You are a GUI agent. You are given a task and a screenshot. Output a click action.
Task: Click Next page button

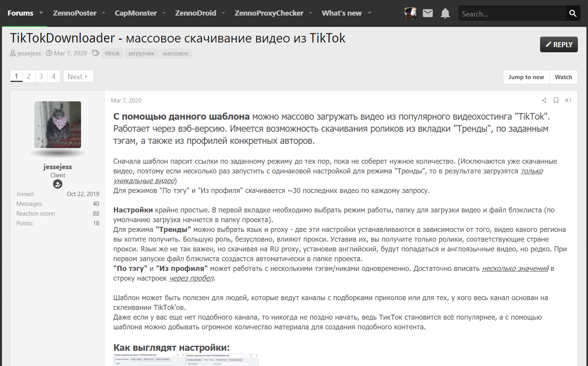coord(78,76)
